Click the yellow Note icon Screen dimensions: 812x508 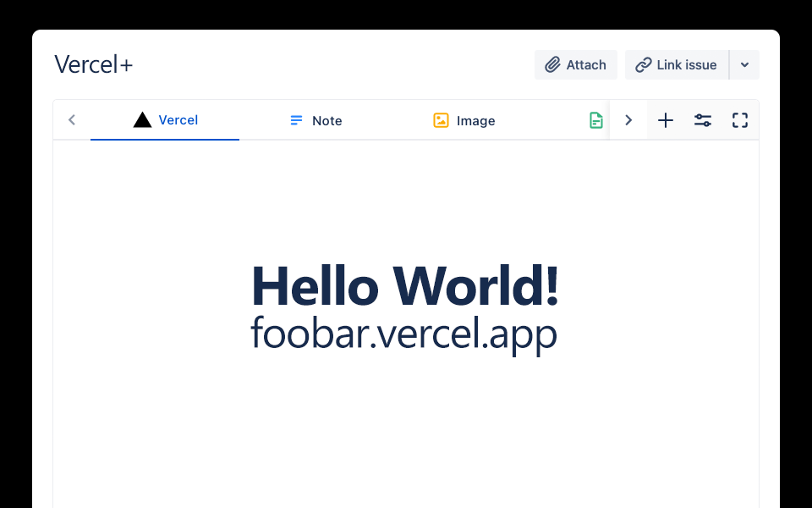point(295,120)
